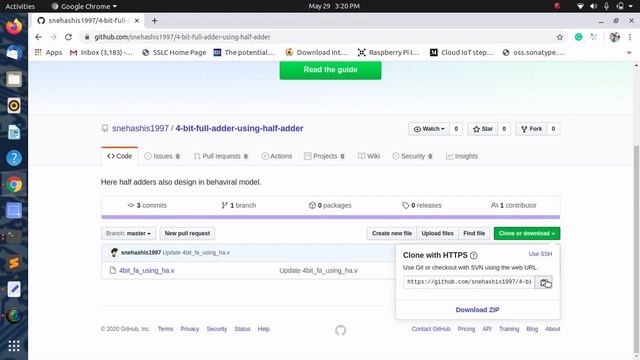
Task: Show applications grid
Action: point(14,346)
